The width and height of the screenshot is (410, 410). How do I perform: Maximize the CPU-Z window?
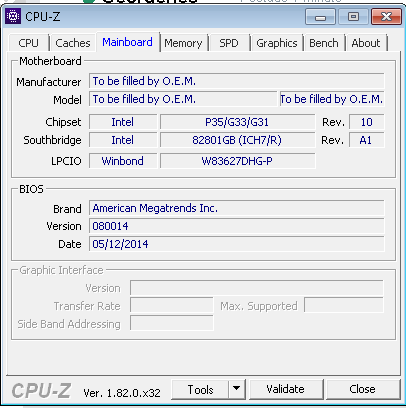[x=353, y=17]
